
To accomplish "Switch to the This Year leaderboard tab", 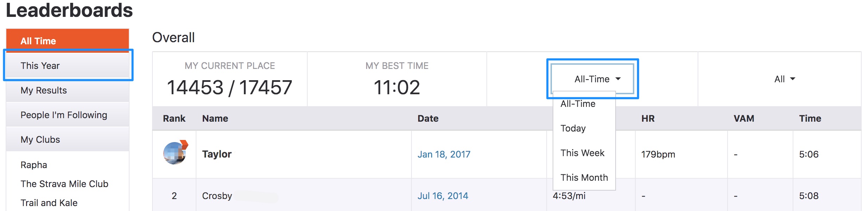I will coord(68,65).
